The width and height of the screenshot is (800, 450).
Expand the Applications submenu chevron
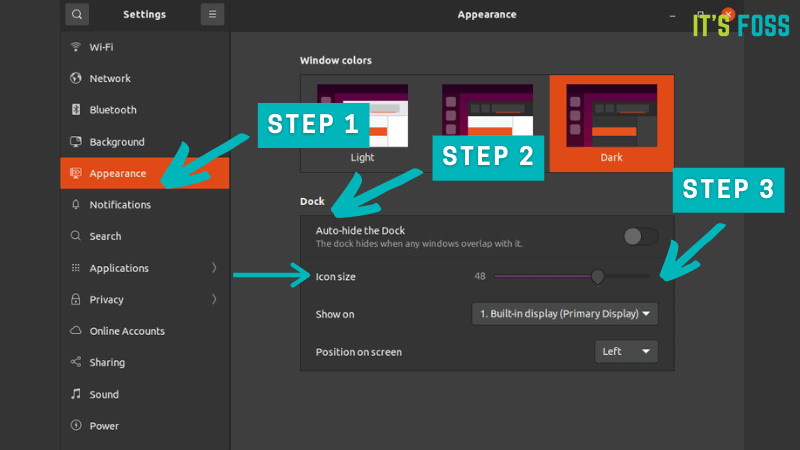pyautogui.click(x=214, y=268)
